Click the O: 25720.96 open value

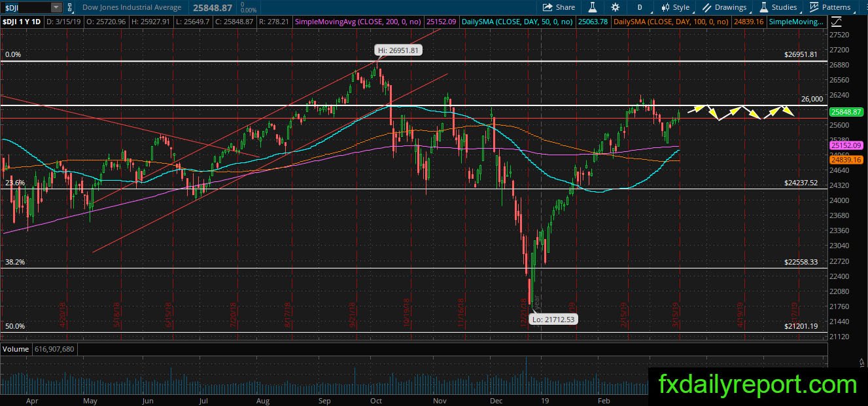point(105,22)
